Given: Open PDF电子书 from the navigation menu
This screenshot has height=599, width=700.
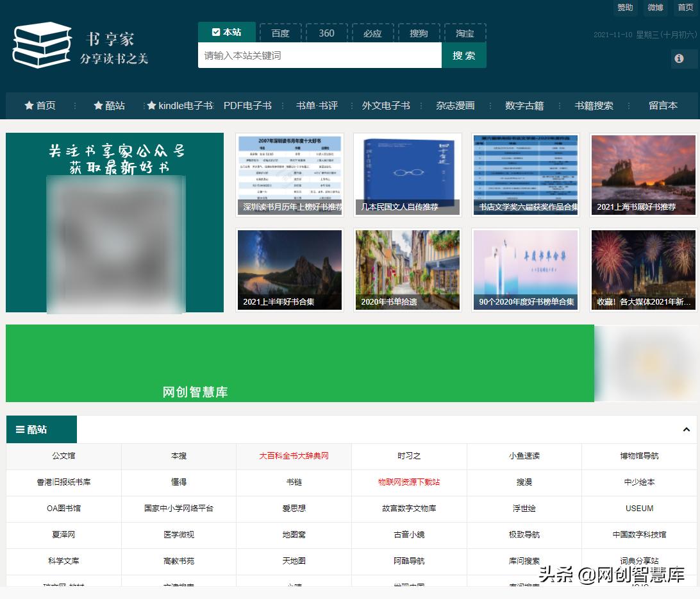Looking at the screenshot, I should (248, 105).
